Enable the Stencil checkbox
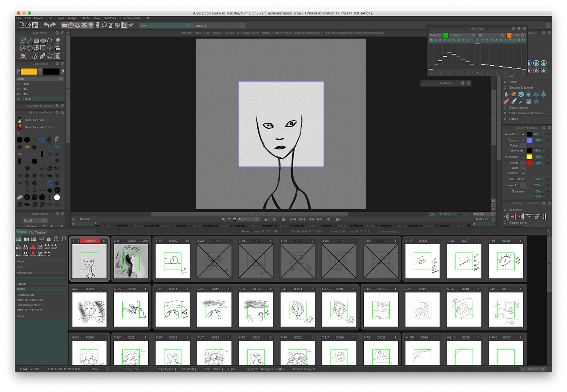Viewport: 567px width, 392px height. tap(523, 163)
